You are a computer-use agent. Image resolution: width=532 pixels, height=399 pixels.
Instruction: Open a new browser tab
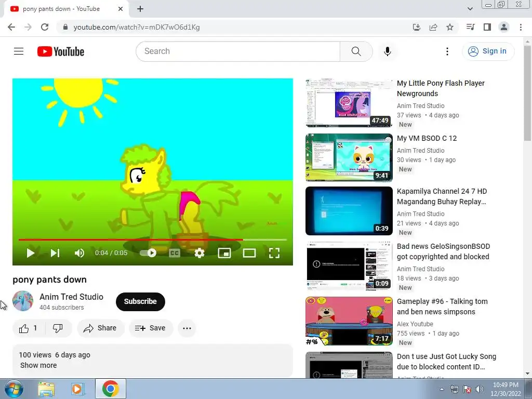coord(140,9)
